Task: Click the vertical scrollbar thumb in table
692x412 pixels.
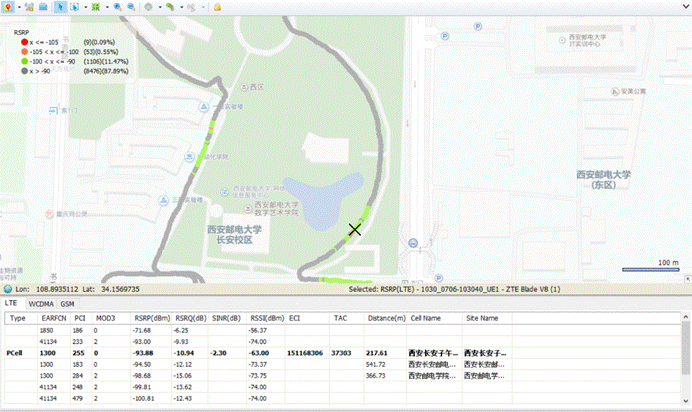Action: (686, 348)
